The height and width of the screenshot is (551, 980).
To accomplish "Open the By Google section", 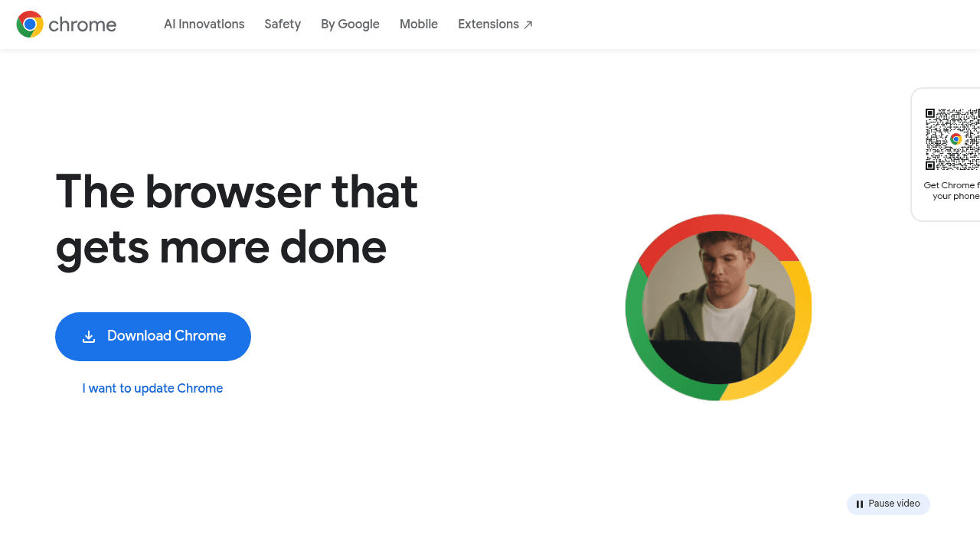I will (350, 24).
